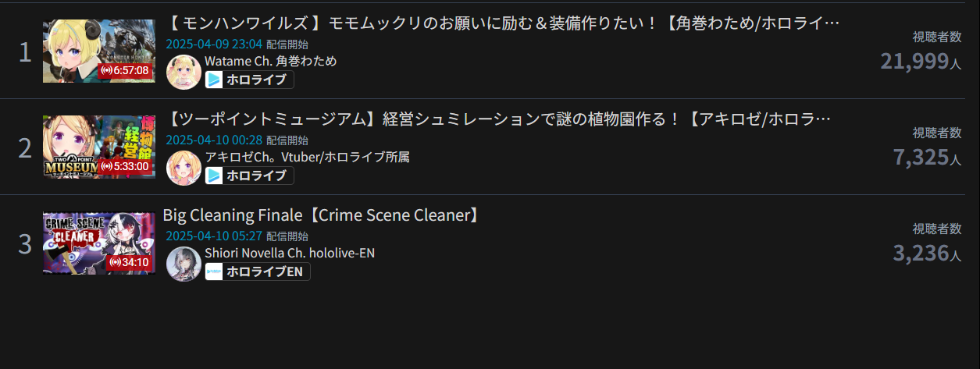Click hololive EN logo under Shiori Novella
This screenshot has width=980, height=369.
pyautogui.click(x=214, y=271)
